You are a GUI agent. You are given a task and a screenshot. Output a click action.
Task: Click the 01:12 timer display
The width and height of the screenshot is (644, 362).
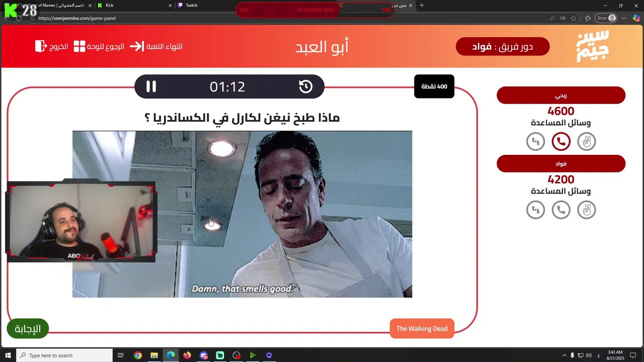tap(227, 86)
